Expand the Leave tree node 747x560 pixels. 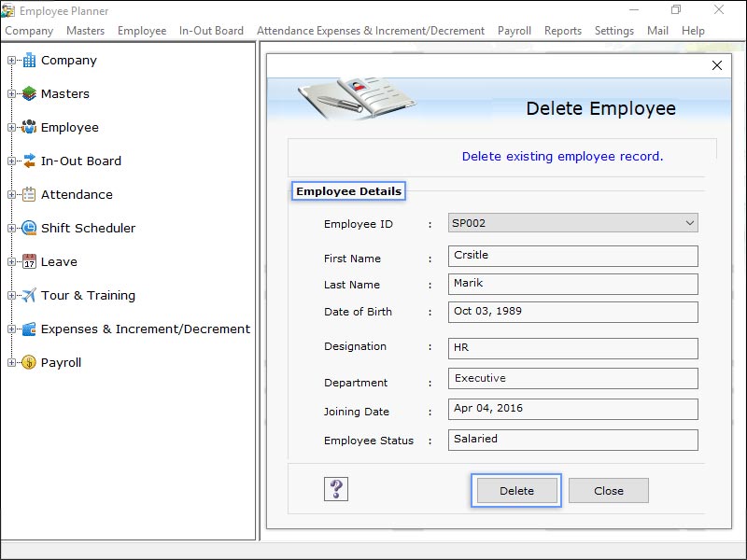coord(9,261)
